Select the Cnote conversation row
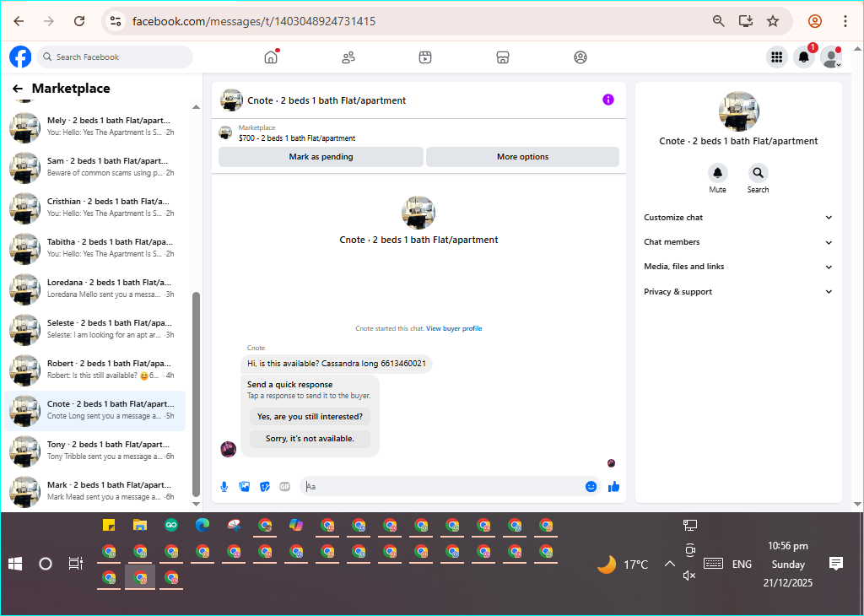 click(94, 410)
